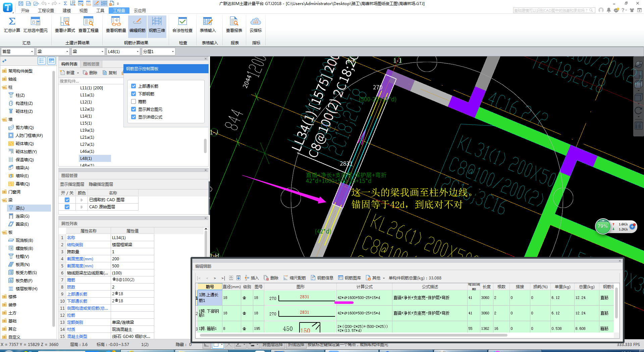Viewport: 644px width, 352px height.
Task: Toggle CAD 原始图层 visibility checkbox
Action: click(67, 207)
